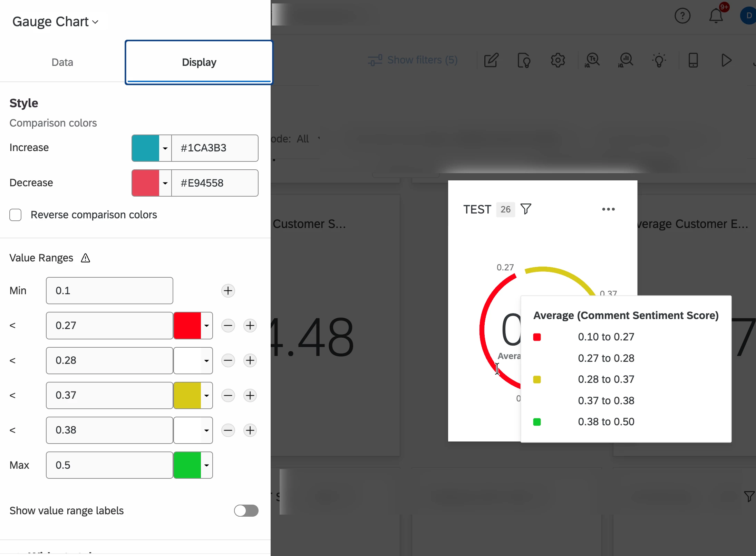Open the 0.37 range color dropdown

(206, 396)
